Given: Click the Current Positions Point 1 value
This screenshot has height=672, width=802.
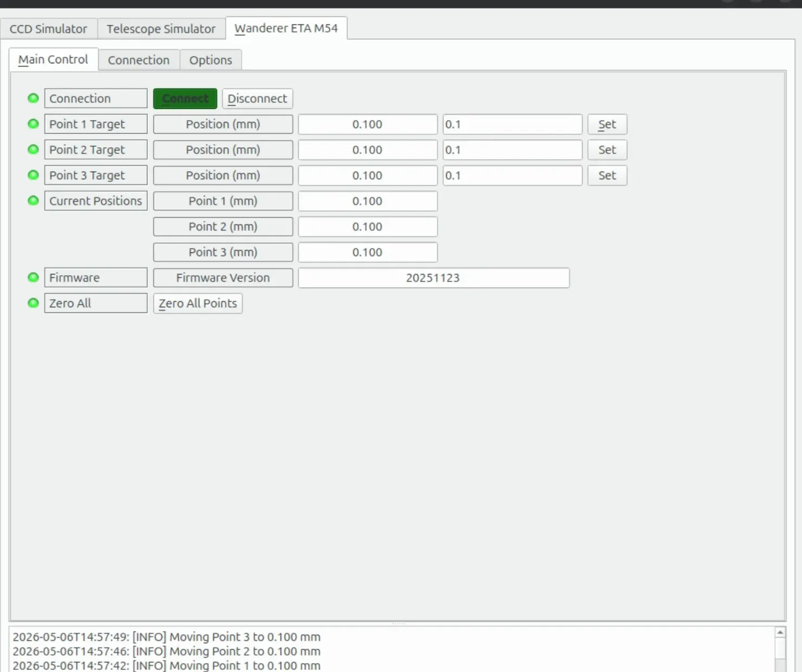Looking at the screenshot, I should coord(368,201).
